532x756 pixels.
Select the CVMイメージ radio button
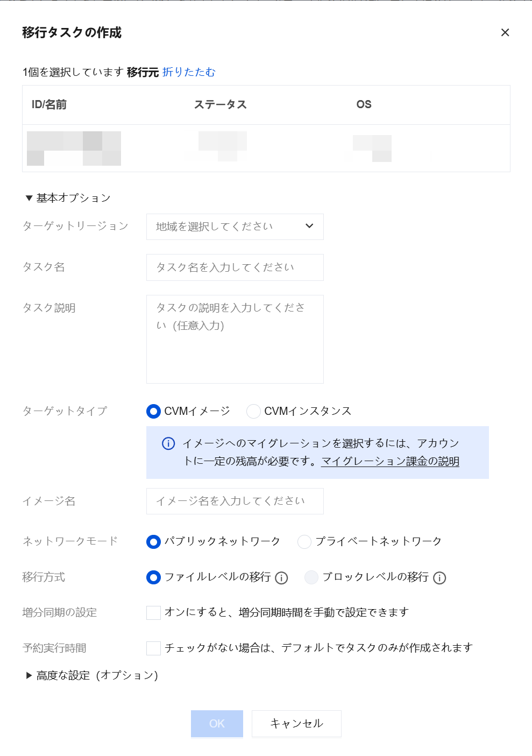153,412
